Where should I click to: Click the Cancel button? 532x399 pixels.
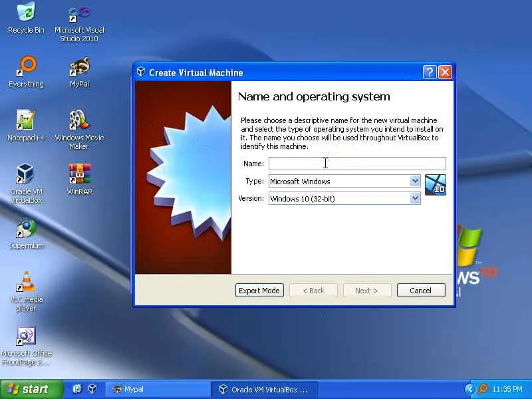(421, 291)
